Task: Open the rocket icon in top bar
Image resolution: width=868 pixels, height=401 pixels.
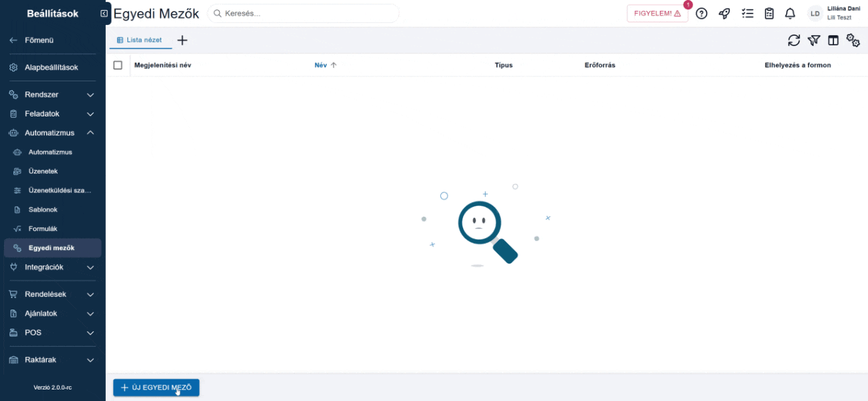Action: 724,14
